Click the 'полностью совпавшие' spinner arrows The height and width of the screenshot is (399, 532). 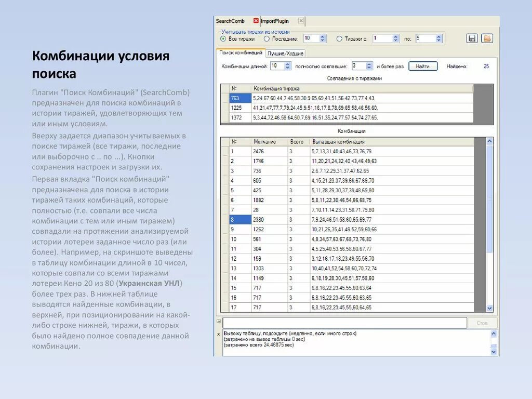(x=369, y=66)
